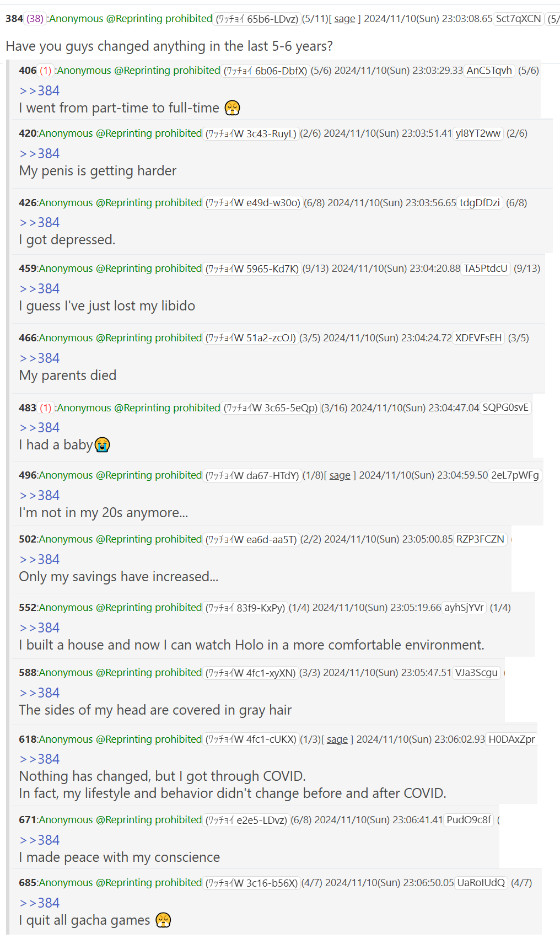Click the tdgDfDzi ID badge on post 426
The height and width of the screenshot is (944, 560).
[480, 203]
